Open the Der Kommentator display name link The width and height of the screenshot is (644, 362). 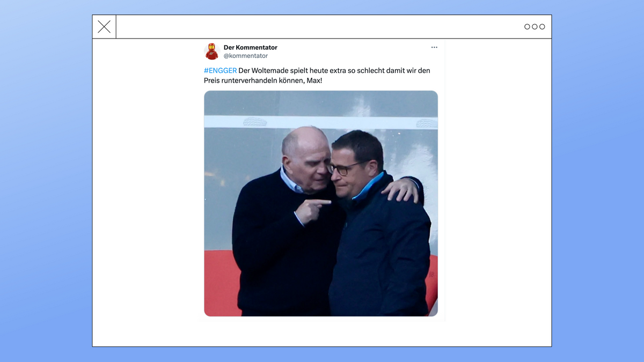coord(251,47)
